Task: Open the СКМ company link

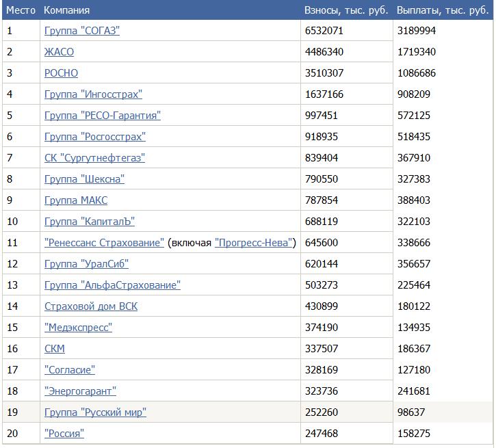Action: pyautogui.click(x=55, y=349)
